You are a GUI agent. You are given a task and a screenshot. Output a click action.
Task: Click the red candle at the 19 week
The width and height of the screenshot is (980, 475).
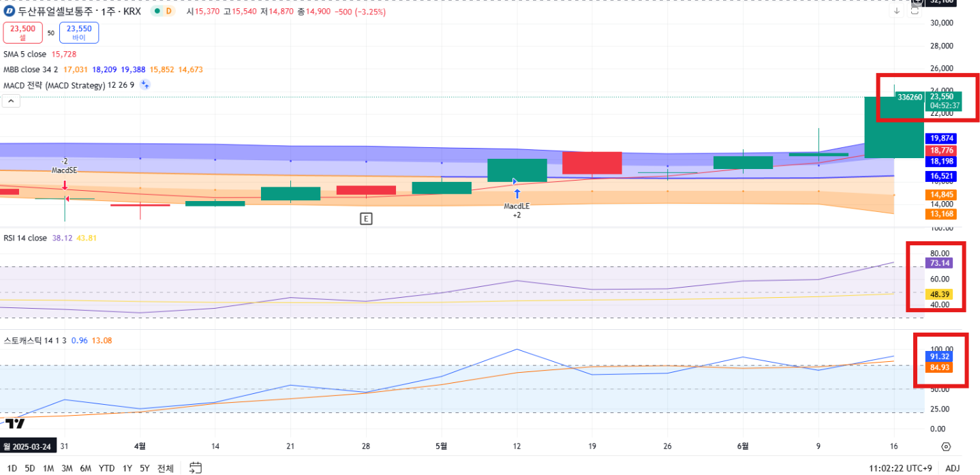tap(592, 163)
